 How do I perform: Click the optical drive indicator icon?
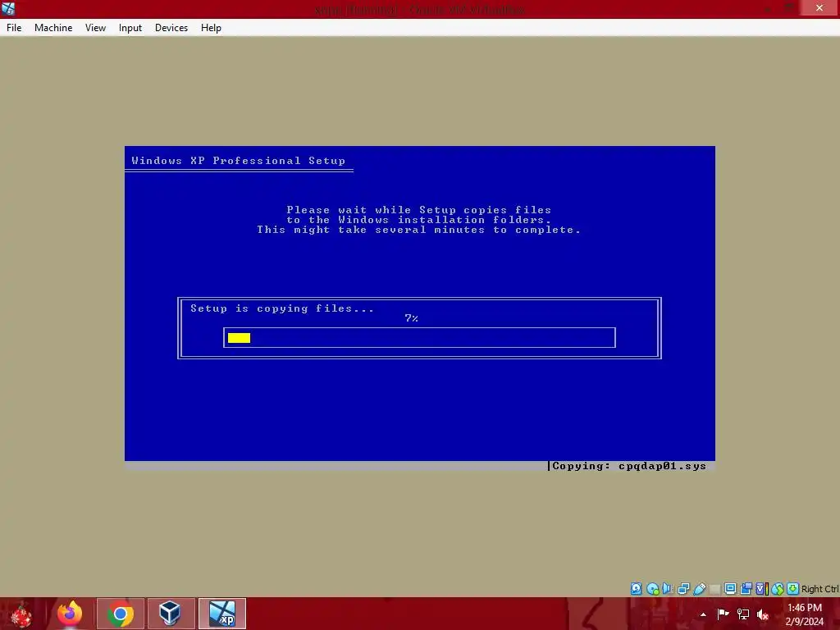652,589
